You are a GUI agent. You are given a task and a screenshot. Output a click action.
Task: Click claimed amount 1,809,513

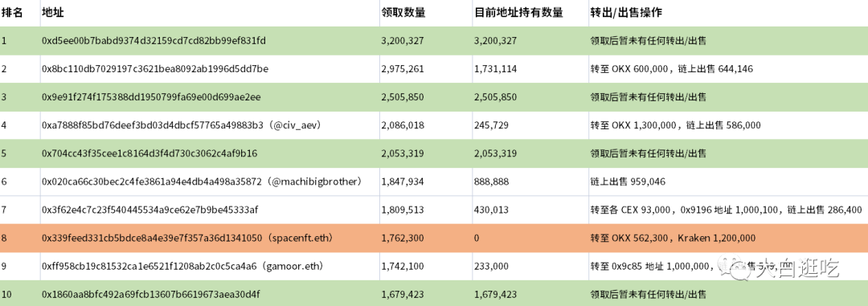coord(403,210)
